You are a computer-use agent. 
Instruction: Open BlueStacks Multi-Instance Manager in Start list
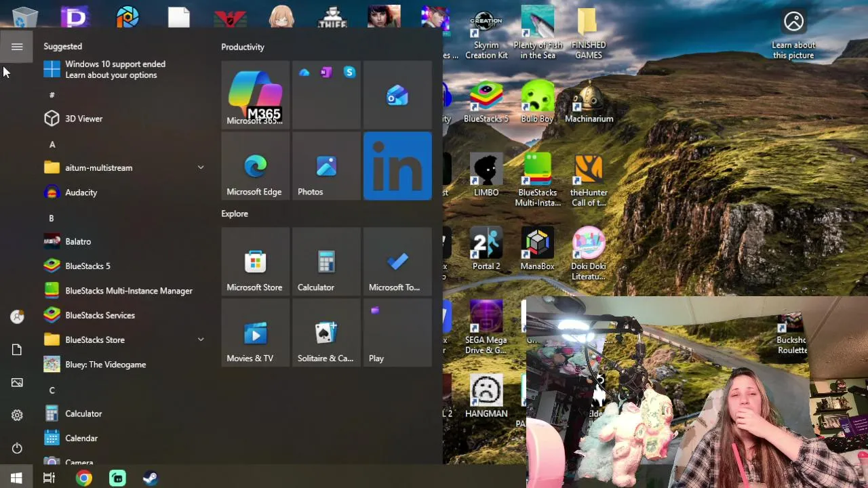point(124,291)
